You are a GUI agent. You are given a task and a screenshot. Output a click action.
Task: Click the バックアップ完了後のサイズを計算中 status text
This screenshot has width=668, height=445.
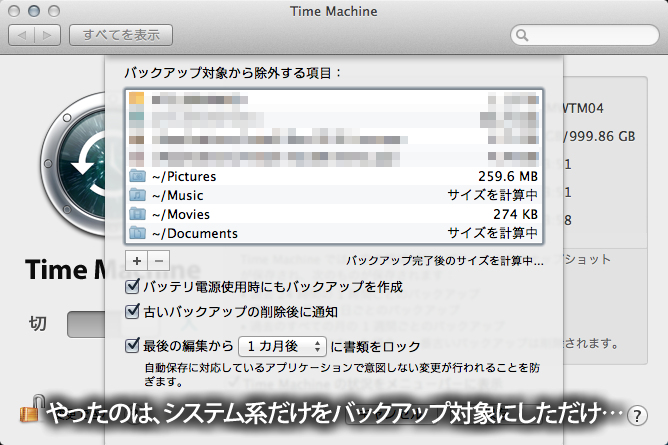pyautogui.click(x=445, y=261)
